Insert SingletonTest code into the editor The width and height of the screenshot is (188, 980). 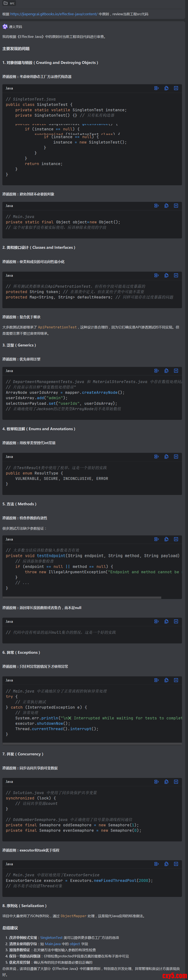click(156, 88)
